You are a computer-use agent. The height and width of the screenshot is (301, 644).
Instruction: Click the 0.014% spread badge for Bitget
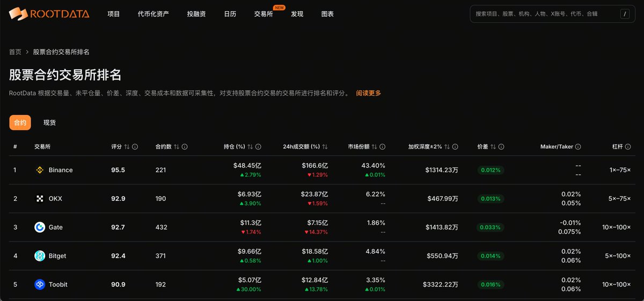point(491,256)
